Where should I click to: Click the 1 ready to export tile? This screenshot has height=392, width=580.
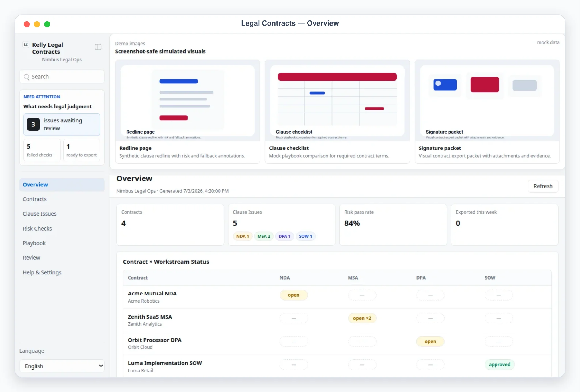82,150
